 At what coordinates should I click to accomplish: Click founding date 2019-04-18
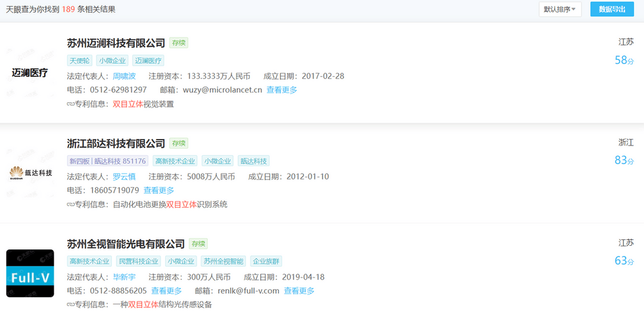coord(303,277)
